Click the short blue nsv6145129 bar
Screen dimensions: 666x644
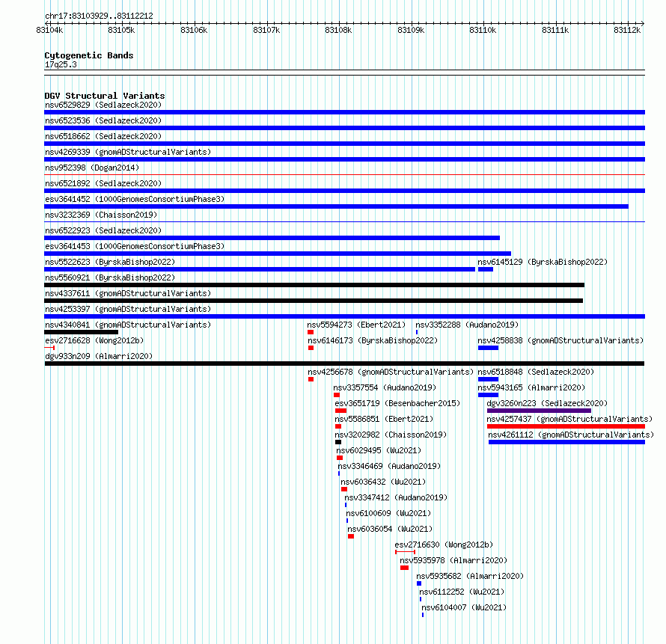pyautogui.click(x=486, y=269)
